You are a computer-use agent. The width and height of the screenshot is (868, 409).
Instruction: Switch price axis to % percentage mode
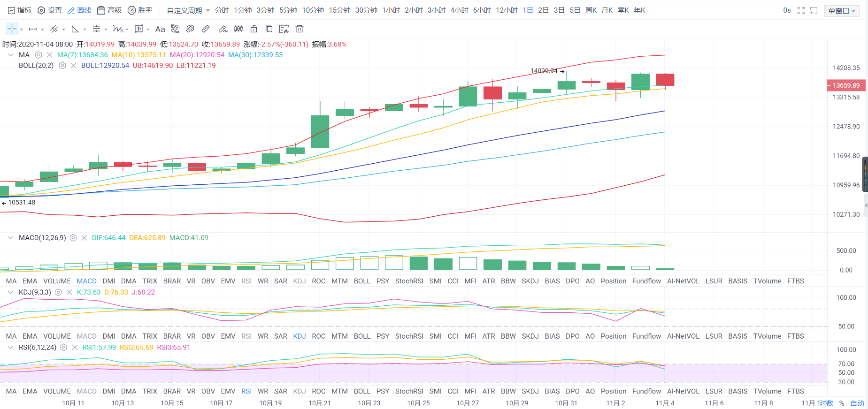click(x=842, y=403)
